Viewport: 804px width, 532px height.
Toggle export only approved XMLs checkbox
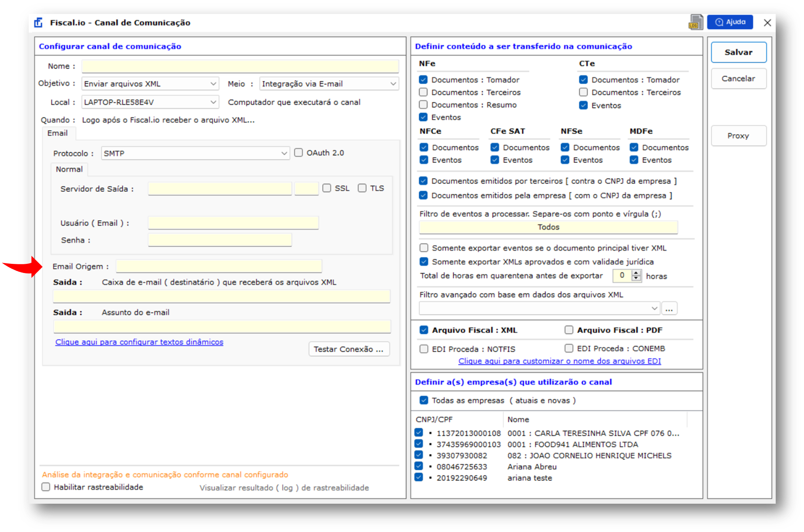tap(424, 262)
